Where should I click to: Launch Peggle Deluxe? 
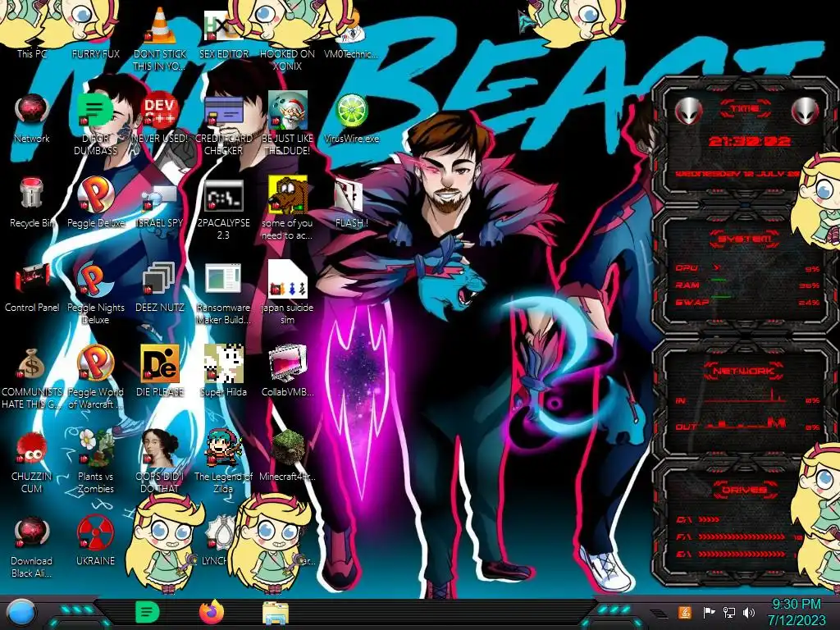pos(95,195)
